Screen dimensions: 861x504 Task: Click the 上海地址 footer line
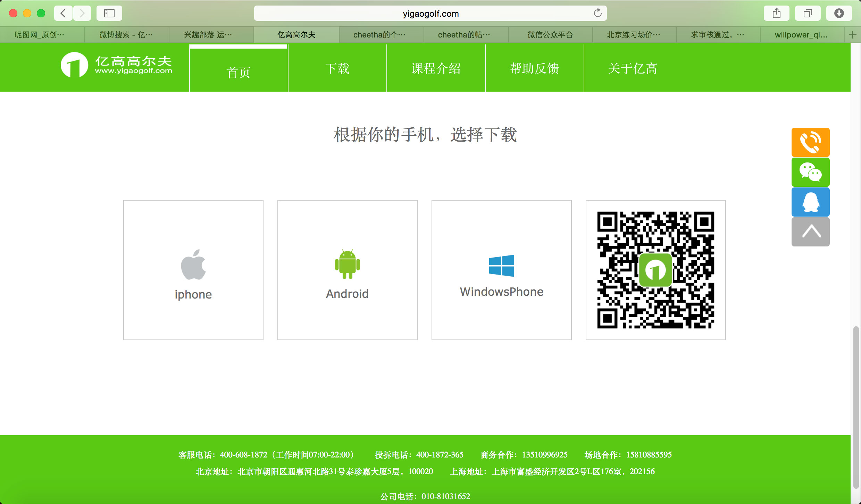click(552, 471)
